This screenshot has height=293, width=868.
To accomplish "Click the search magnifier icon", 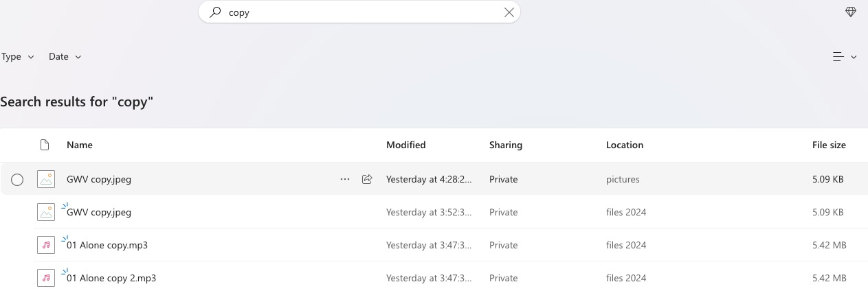I will 216,12.
